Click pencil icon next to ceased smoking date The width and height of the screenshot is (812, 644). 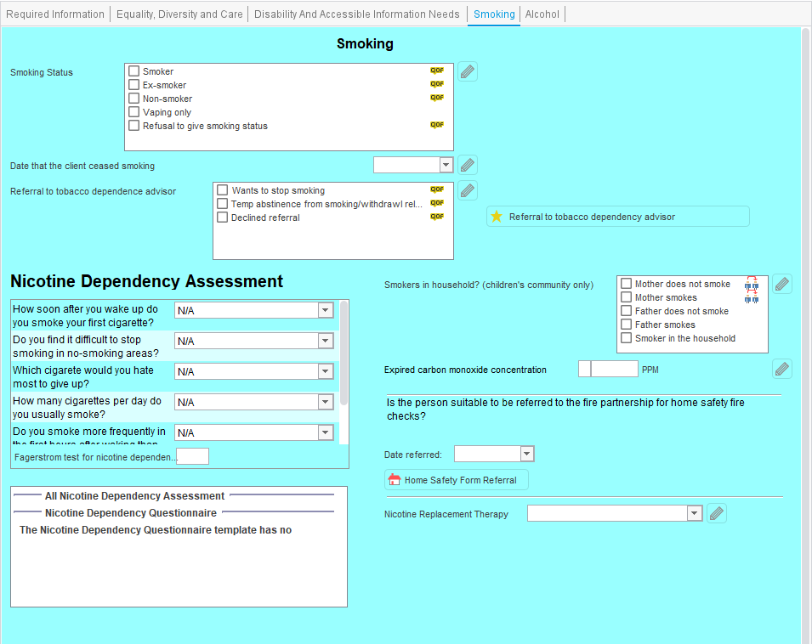(467, 165)
